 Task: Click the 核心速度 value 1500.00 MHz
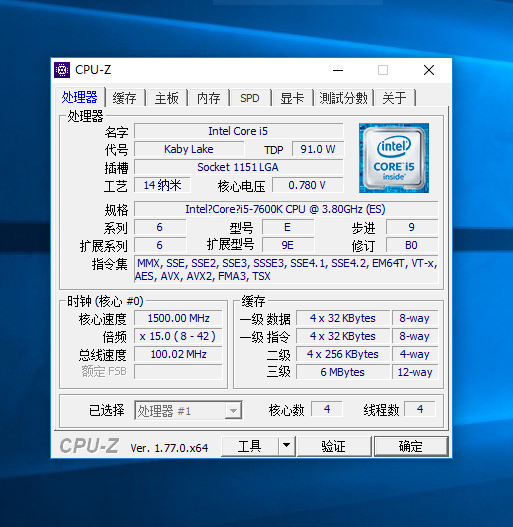point(178,318)
